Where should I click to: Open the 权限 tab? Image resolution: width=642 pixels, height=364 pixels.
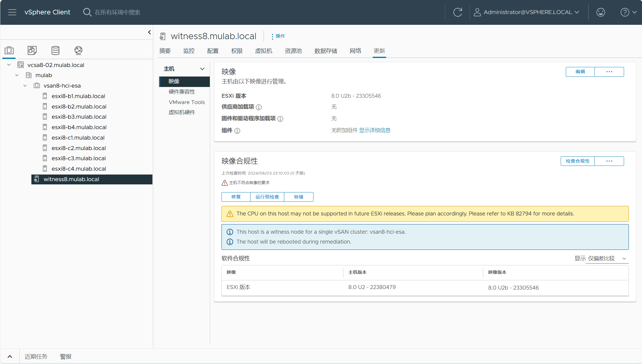237,51
